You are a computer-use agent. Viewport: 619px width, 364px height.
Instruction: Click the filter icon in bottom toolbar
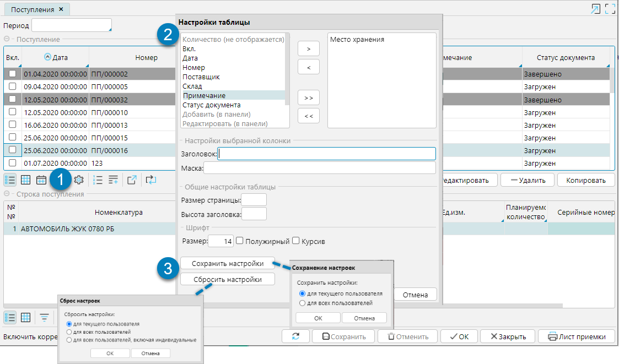coord(44,317)
